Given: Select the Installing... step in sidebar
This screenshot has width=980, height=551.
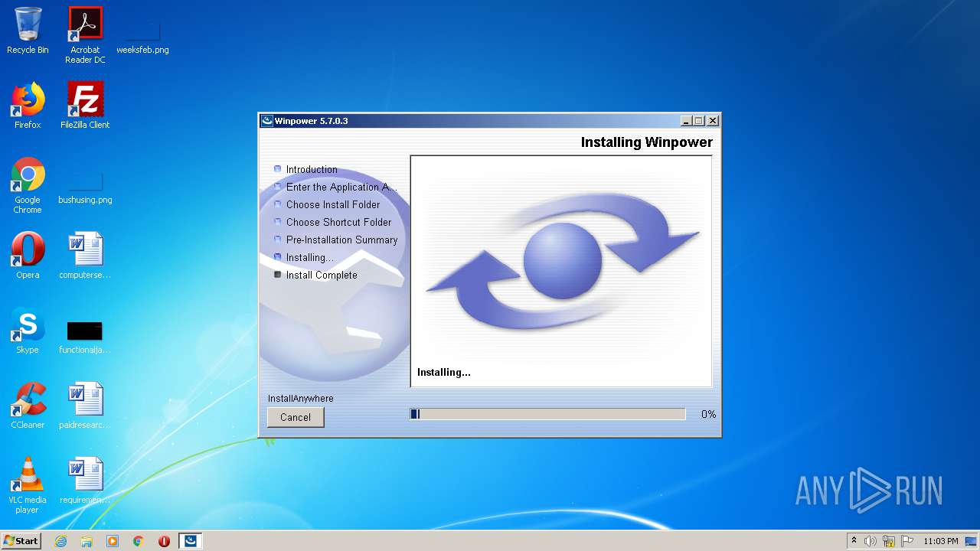Looking at the screenshot, I should pyautogui.click(x=309, y=257).
